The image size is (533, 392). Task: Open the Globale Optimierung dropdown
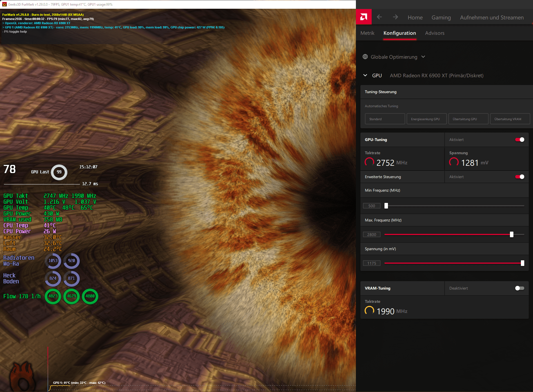394,57
